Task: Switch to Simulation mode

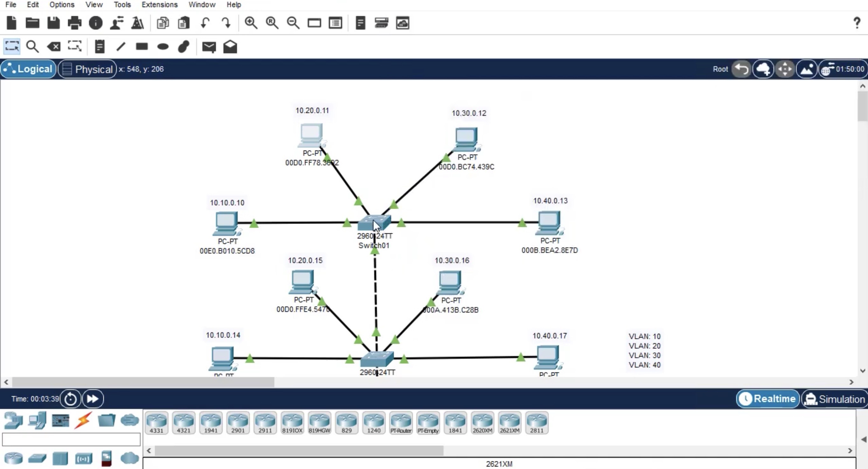Action: point(835,399)
